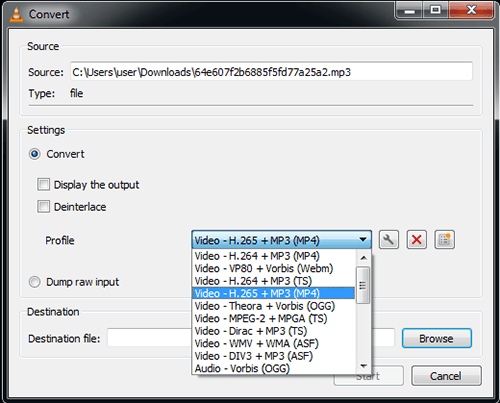Pick Audio - Vorbis (OGG) profile
500x403 pixels.
(242, 368)
